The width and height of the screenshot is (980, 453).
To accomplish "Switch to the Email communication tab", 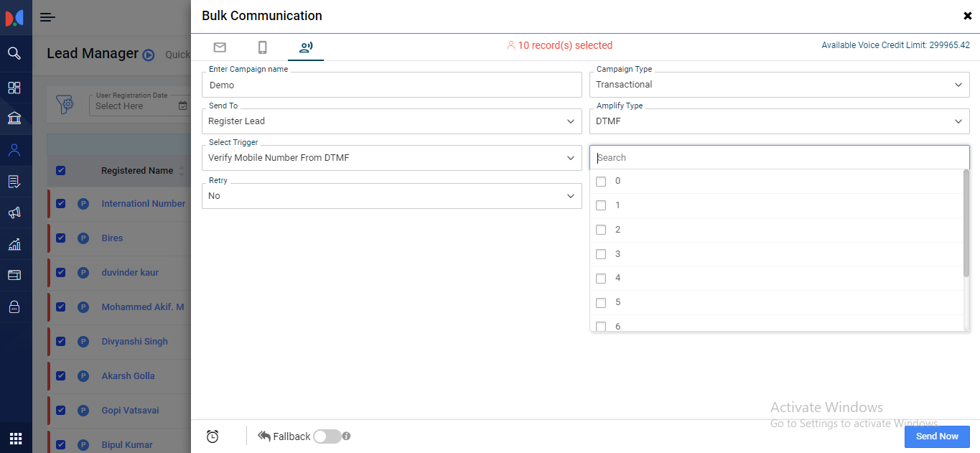I will (220, 47).
